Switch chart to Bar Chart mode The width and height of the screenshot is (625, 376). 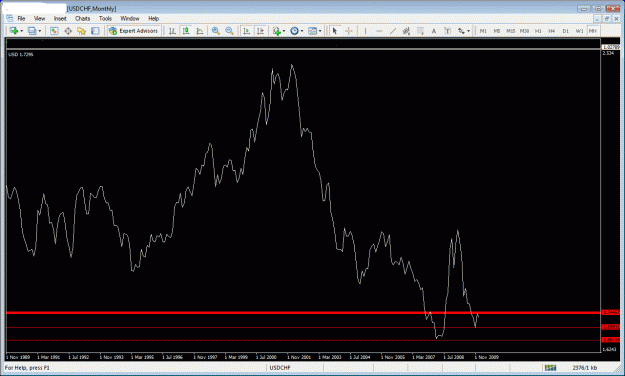click(172, 31)
